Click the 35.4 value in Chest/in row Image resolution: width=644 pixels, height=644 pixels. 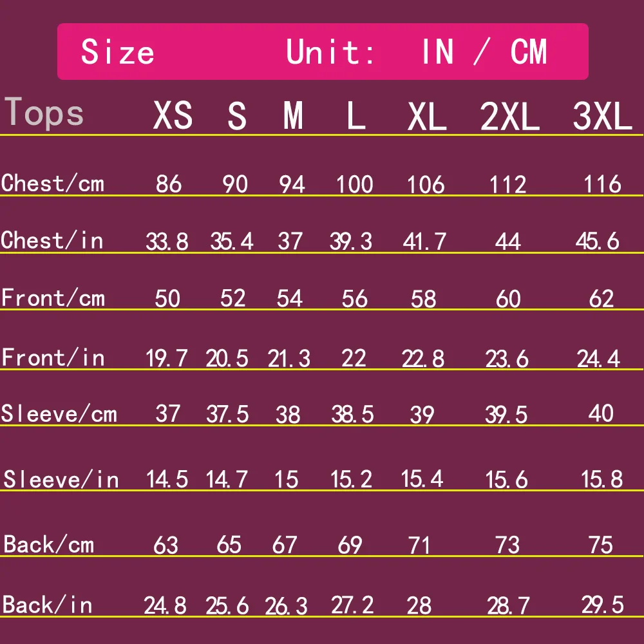pos(232,241)
